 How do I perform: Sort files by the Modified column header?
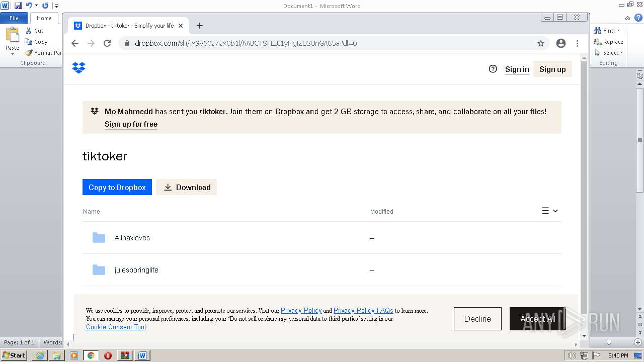[382, 212]
